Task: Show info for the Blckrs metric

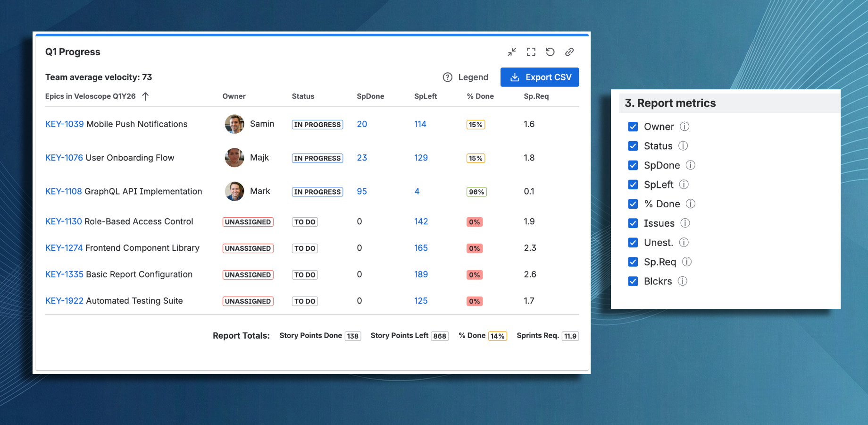Action: click(683, 281)
